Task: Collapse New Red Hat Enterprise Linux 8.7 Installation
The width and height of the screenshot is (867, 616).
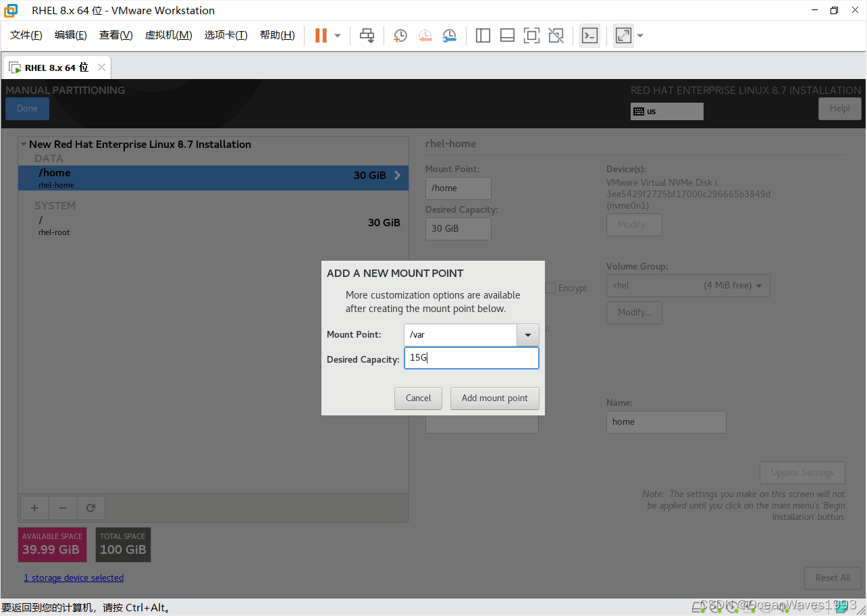Action: pos(24,144)
